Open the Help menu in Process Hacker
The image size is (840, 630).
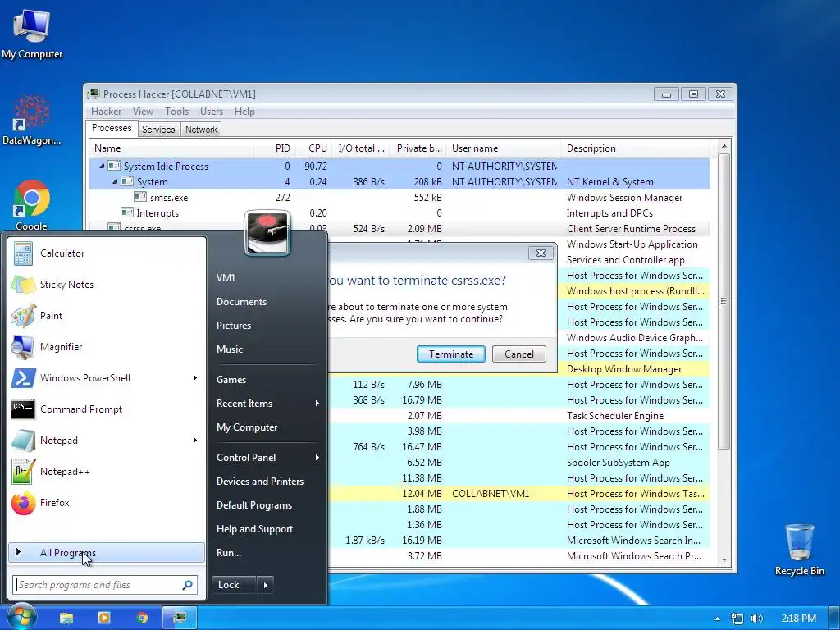click(244, 112)
